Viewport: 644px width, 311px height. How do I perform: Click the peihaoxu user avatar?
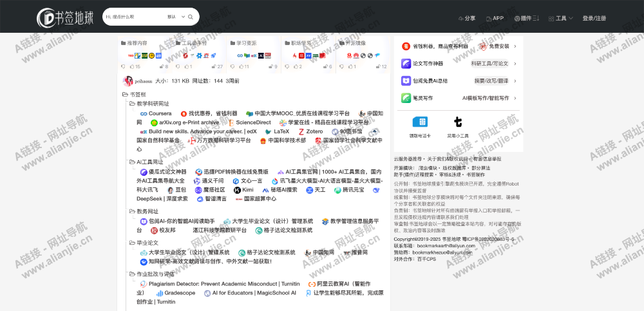click(128, 81)
